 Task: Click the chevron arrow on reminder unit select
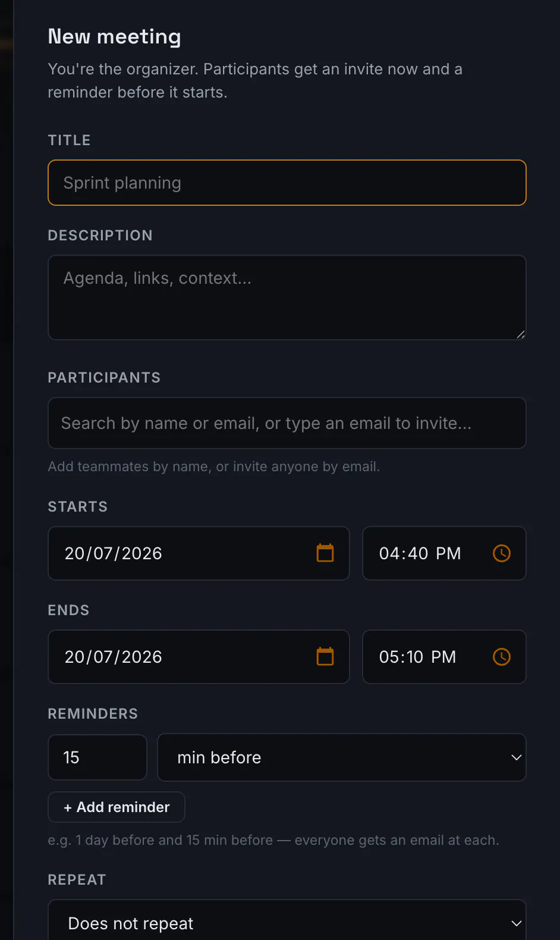516,757
